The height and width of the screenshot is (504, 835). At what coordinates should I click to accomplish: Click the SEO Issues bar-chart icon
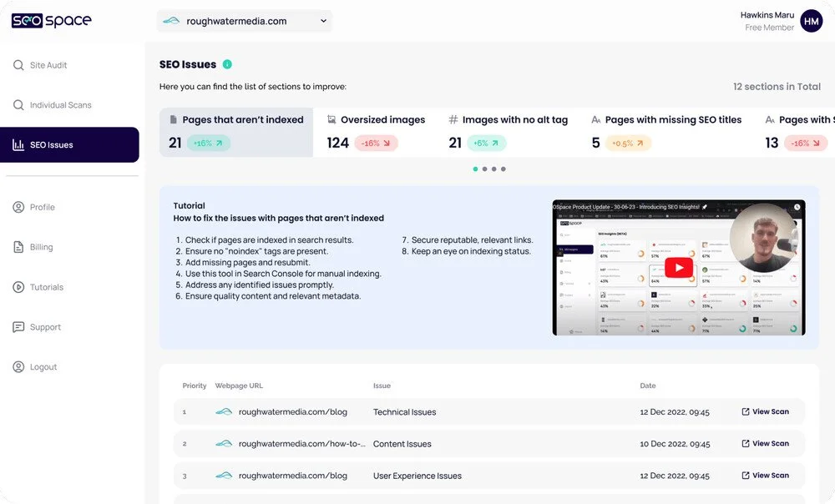[18, 144]
